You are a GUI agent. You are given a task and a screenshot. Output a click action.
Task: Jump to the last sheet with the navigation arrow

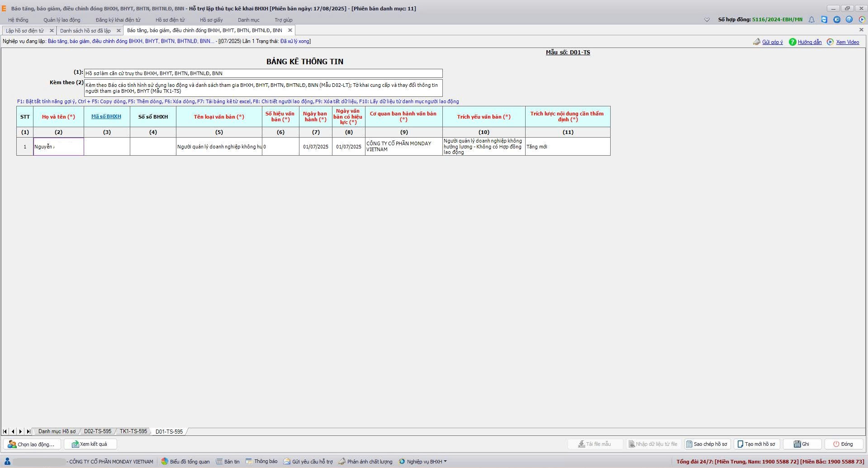28,431
